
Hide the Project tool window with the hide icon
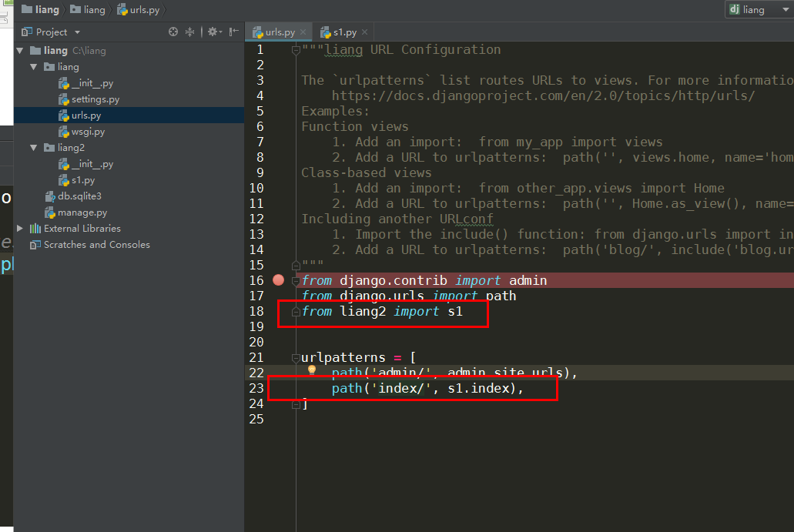pyautogui.click(x=233, y=32)
